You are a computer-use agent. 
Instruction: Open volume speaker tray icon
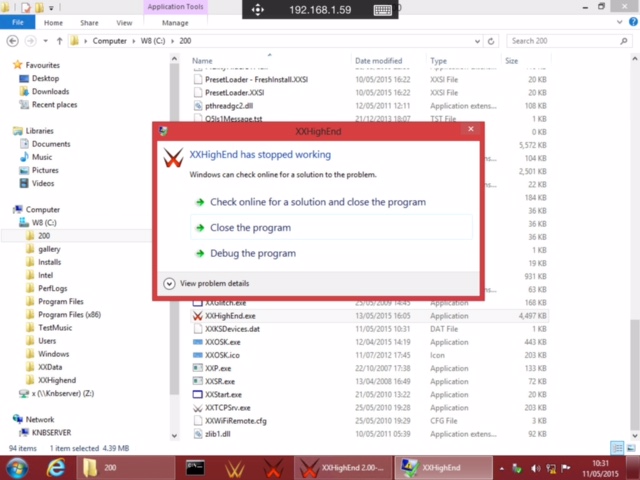click(x=536, y=469)
